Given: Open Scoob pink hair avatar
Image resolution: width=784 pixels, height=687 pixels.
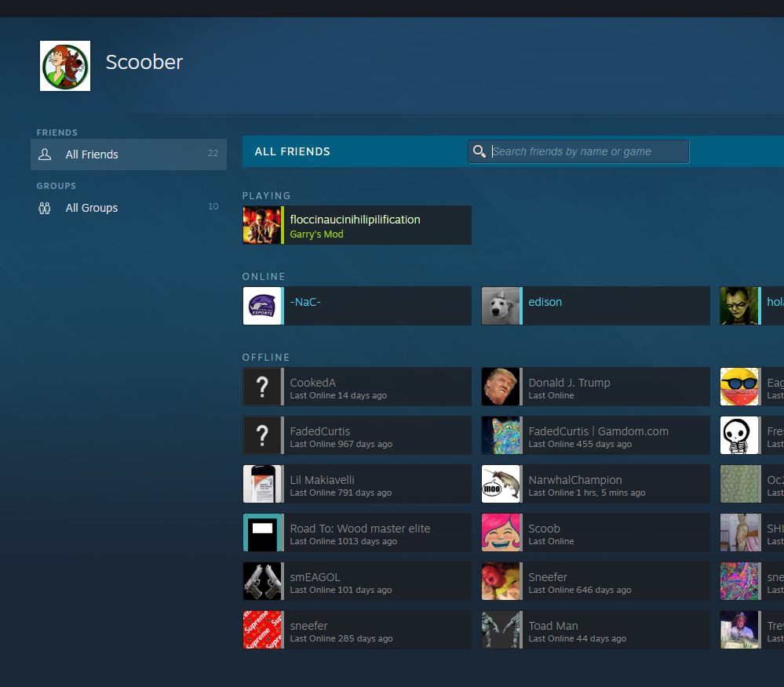Looking at the screenshot, I should pyautogui.click(x=501, y=533).
